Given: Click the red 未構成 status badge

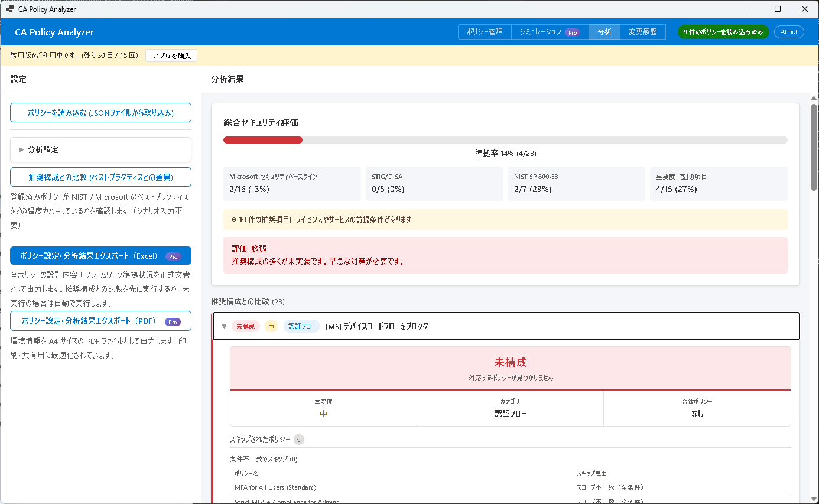Looking at the screenshot, I should tap(245, 326).
